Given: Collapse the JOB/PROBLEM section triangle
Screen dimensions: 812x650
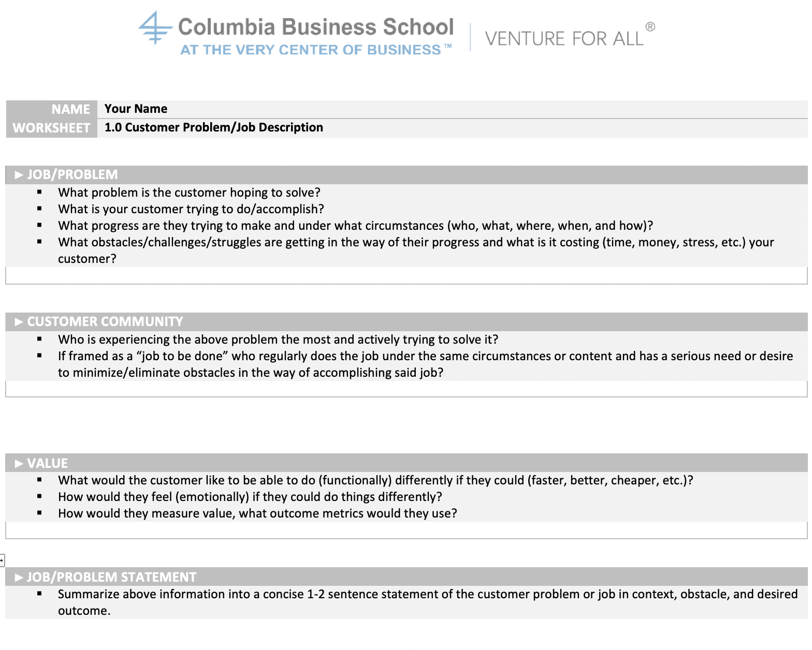Looking at the screenshot, I should click(19, 175).
